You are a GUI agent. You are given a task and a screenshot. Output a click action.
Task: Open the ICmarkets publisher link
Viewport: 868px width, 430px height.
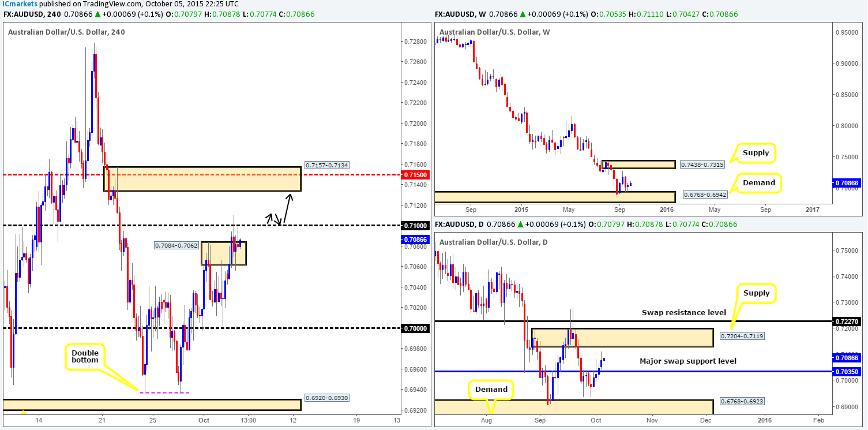click(x=19, y=3)
